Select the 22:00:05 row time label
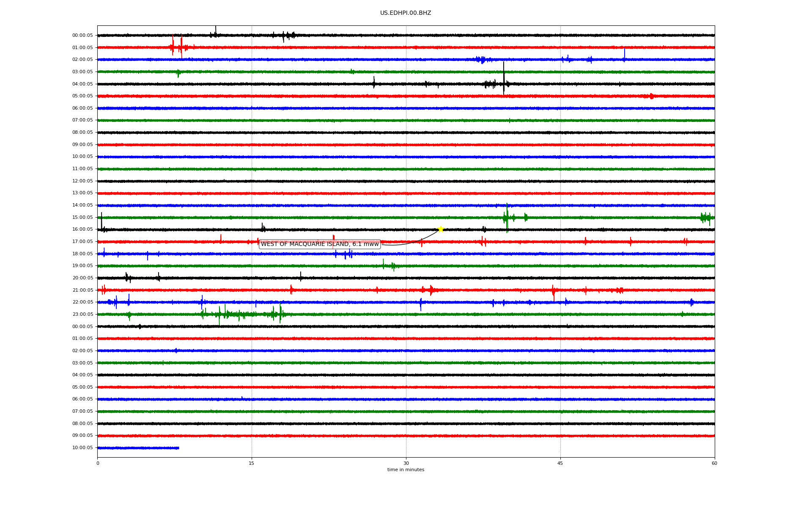The image size is (812, 508). 82,302
